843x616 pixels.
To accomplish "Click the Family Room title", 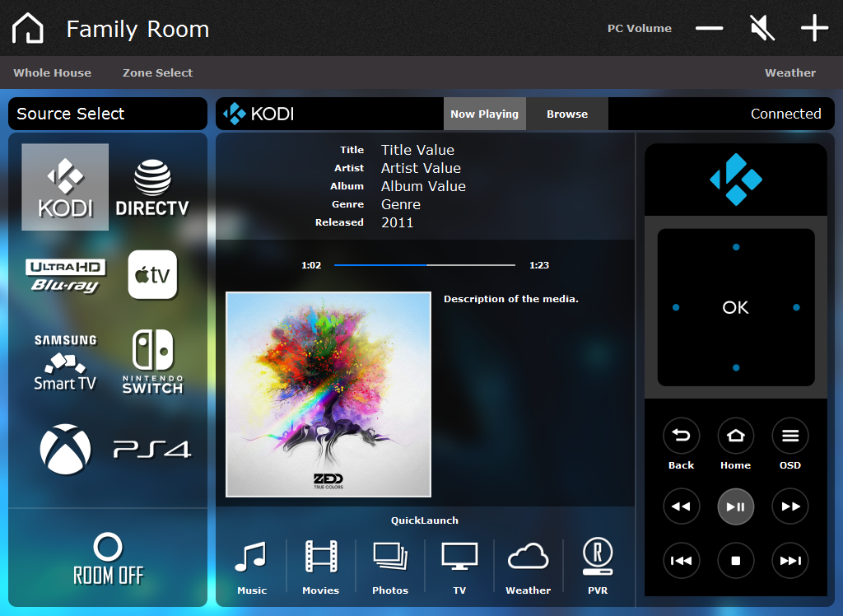I will pyautogui.click(x=137, y=29).
